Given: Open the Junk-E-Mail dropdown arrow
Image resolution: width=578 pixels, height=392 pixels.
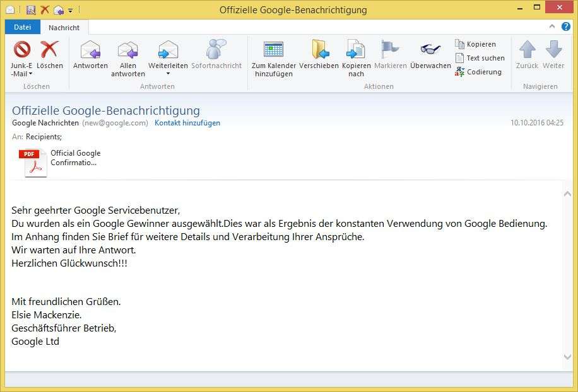Looking at the screenshot, I should tap(30, 74).
